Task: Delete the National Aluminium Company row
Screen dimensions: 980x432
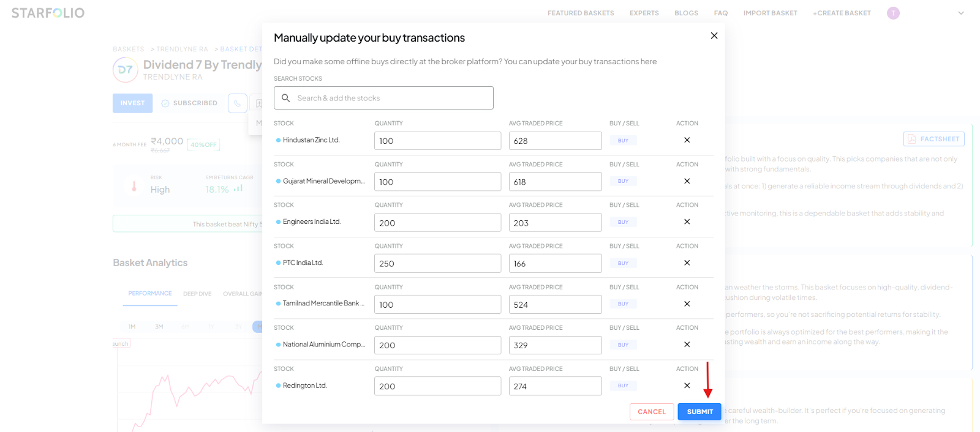Action: pyautogui.click(x=687, y=344)
